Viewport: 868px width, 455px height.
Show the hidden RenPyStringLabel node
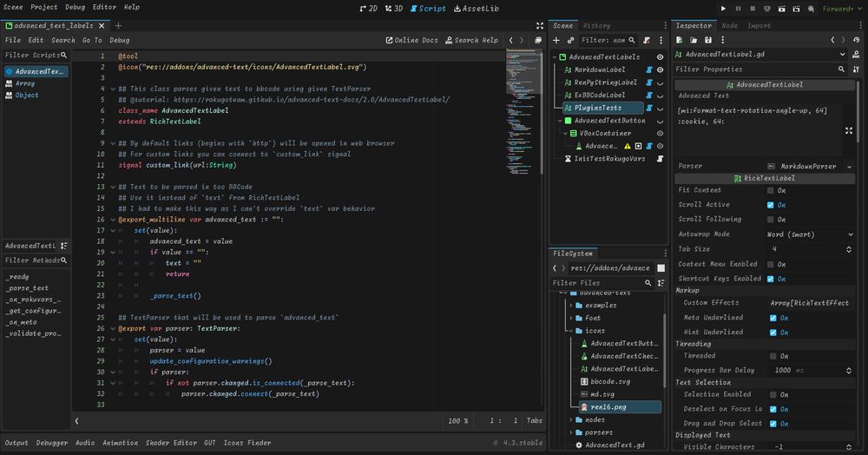pyautogui.click(x=660, y=83)
